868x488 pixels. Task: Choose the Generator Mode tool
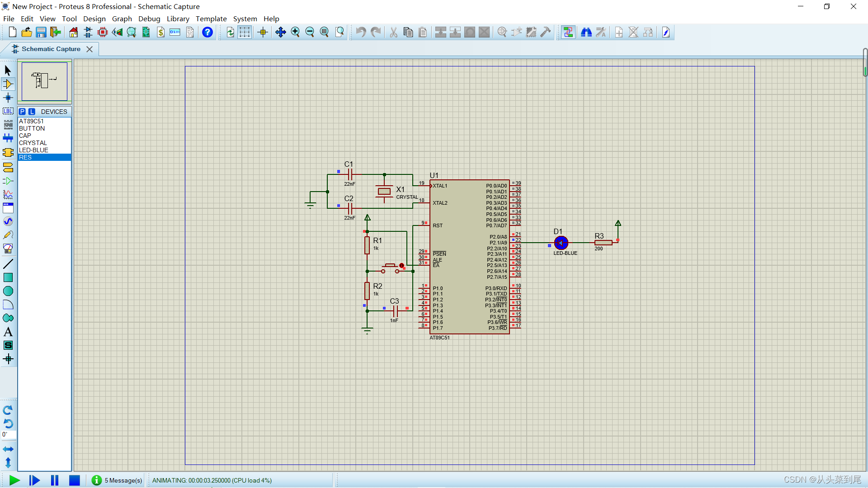click(8, 221)
